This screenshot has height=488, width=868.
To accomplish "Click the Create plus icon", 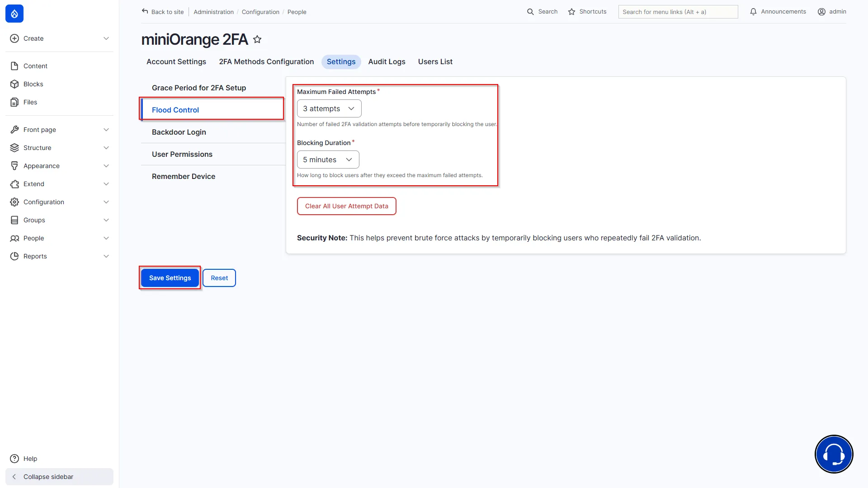I will 14,38.
